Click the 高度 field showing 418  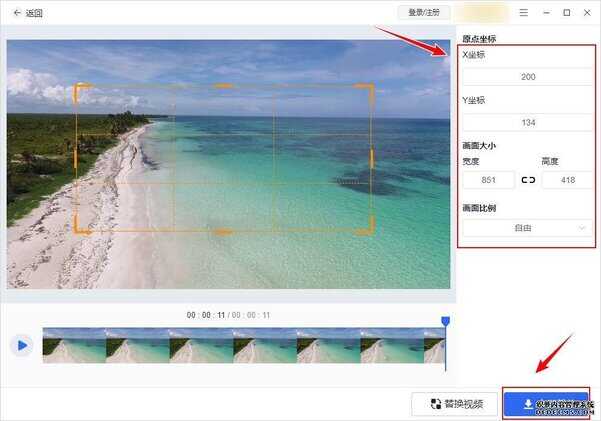click(x=566, y=180)
